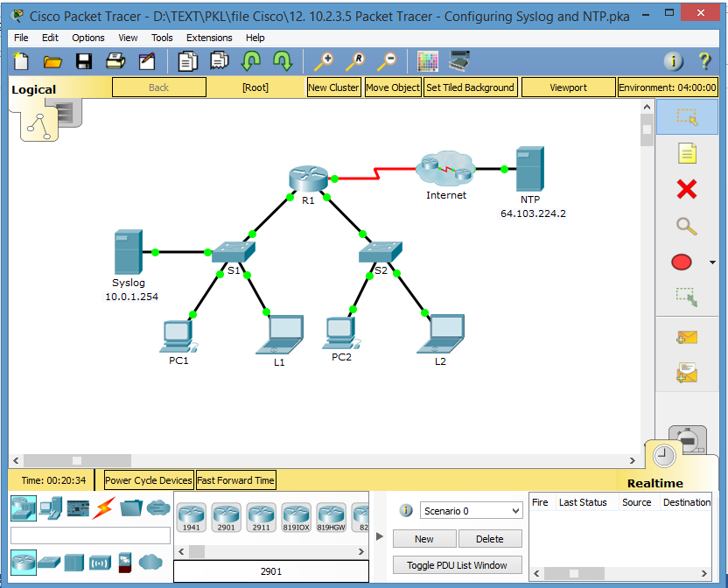Click the Copy icon in the toolbar

pyautogui.click(x=187, y=61)
